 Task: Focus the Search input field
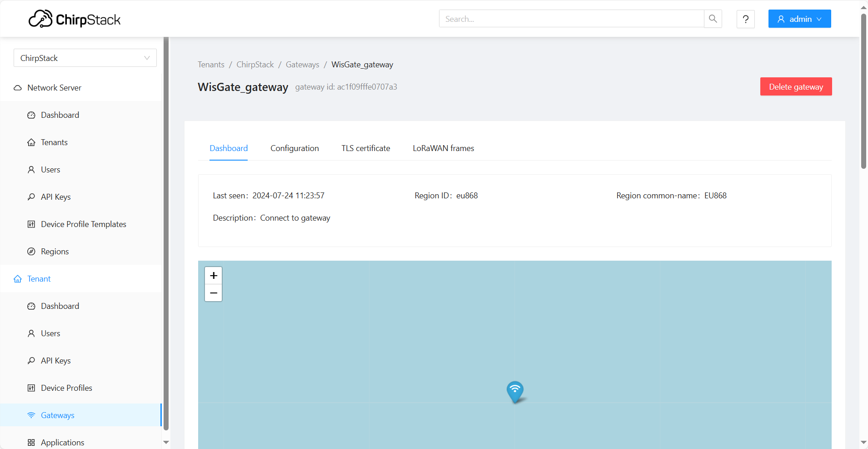point(571,19)
